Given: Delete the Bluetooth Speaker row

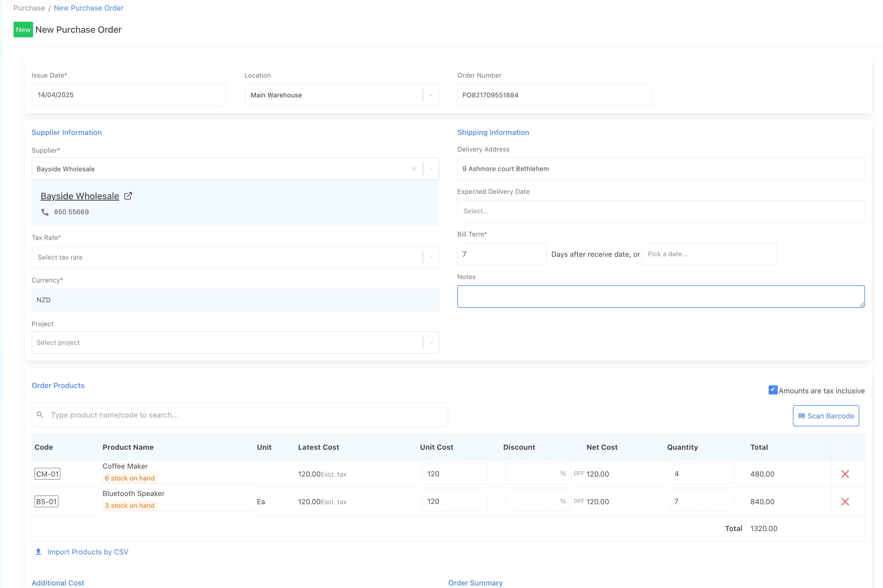Looking at the screenshot, I should click(x=845, y=502).
